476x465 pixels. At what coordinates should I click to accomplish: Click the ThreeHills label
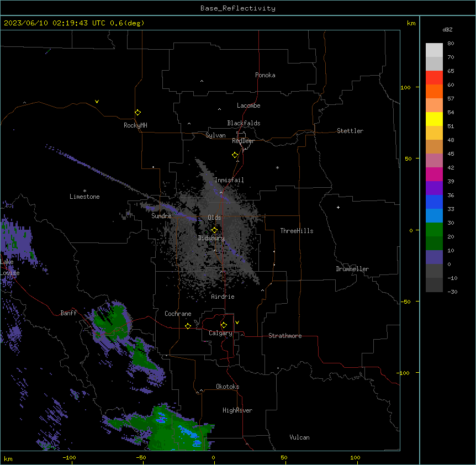click(297, 231)
